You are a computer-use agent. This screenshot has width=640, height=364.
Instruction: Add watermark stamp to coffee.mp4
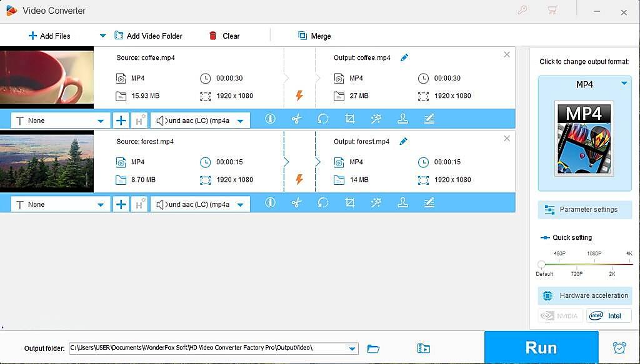pyautogui.click(x=403, y=119)
